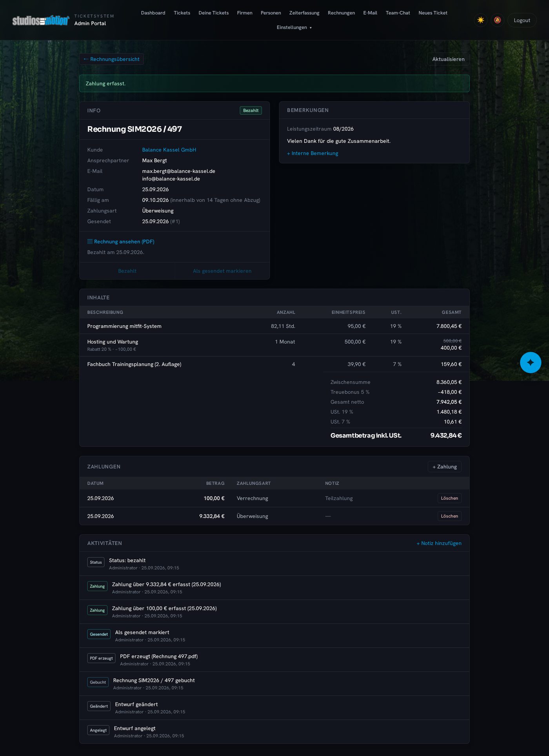Click Als gesendet markieren
The image size is (549, 756).
(x=222, y=271)
